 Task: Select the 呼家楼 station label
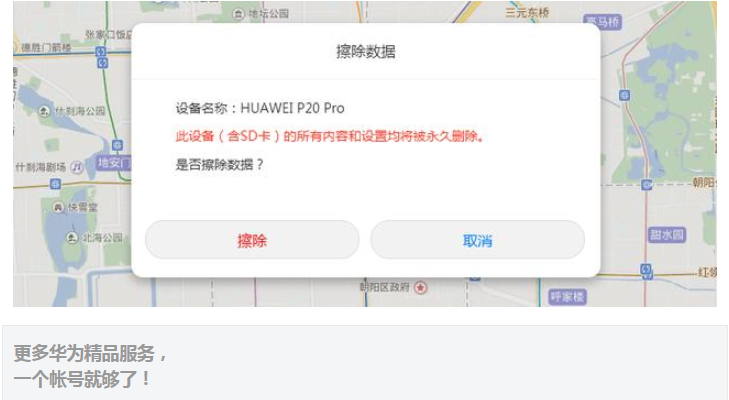pos(567,297)
